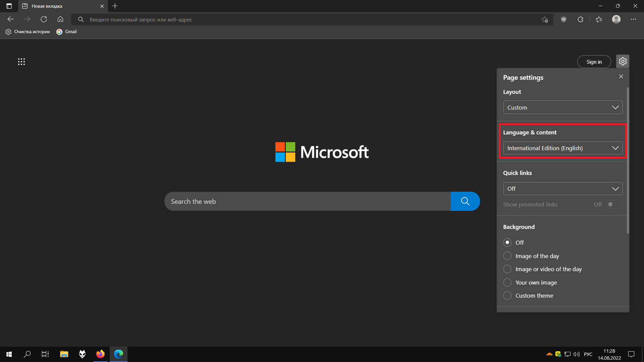Screen dimensions: 644x362
Task: Sign in to Microsoft account
Action: point(594,62)
